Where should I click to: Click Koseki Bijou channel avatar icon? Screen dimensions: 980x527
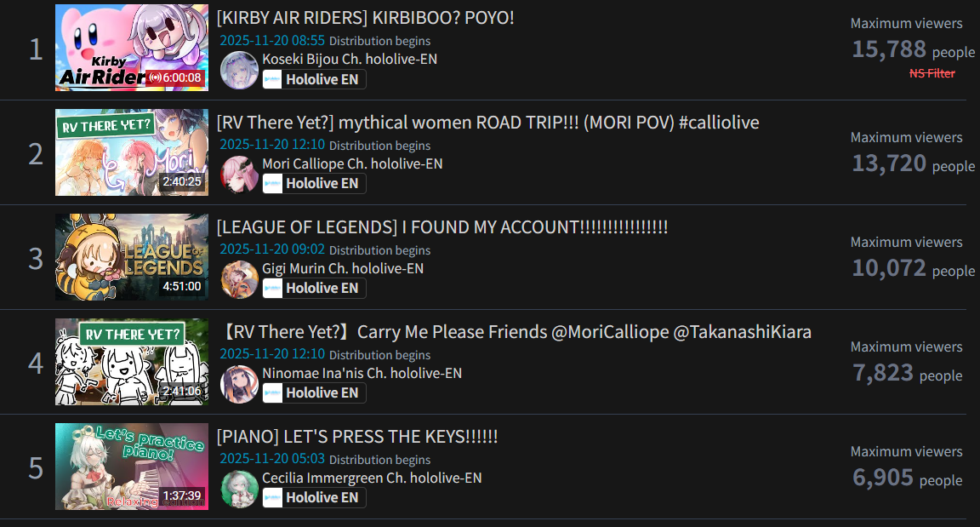click(239, 70)
